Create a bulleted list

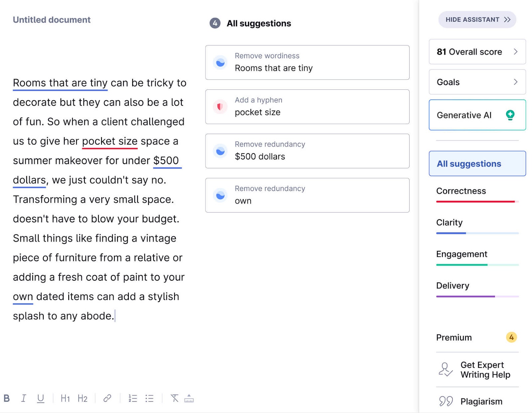(x=150, y=398)
